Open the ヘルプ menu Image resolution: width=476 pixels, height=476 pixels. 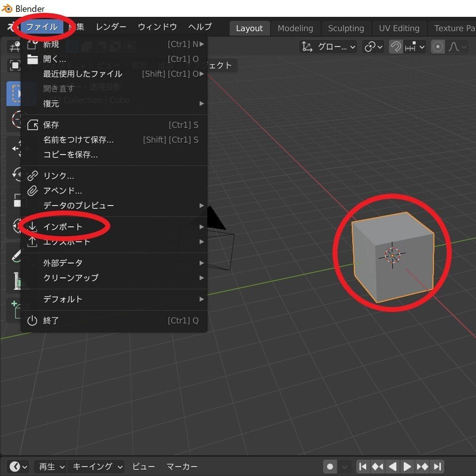coord(200,27)
